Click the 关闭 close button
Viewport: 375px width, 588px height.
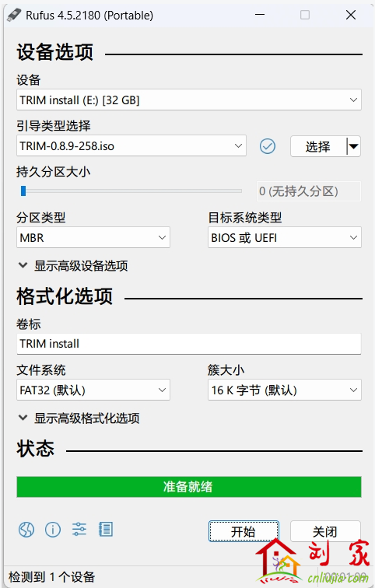click(x=325, y=531)
